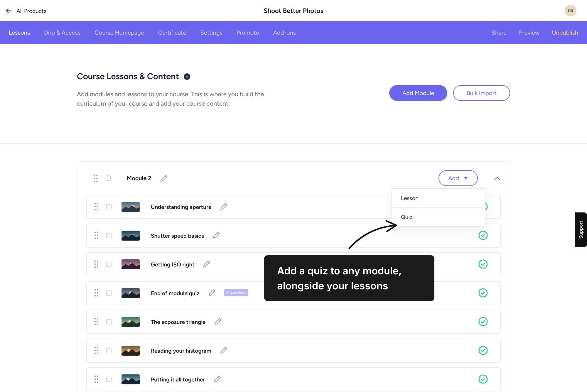Screen dimensions: 587x392
Task: Edit Putting it all together name
Action: coord(217,379)
